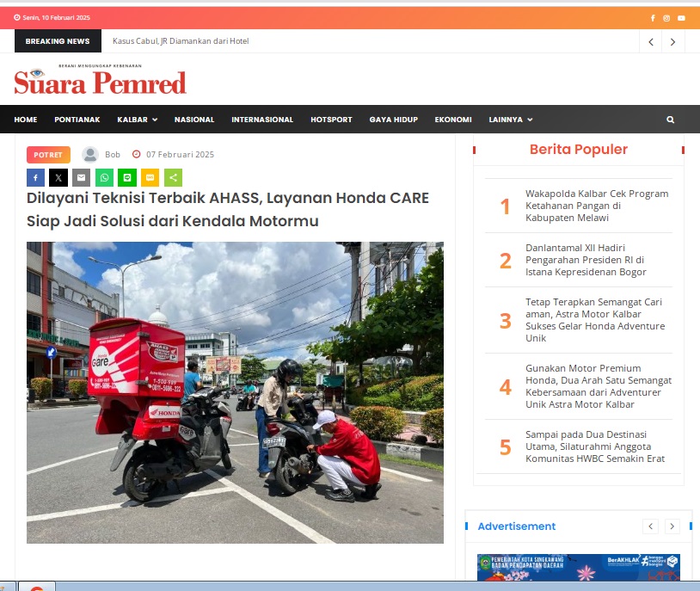Go to next advertisement

[x=672, y=526]
